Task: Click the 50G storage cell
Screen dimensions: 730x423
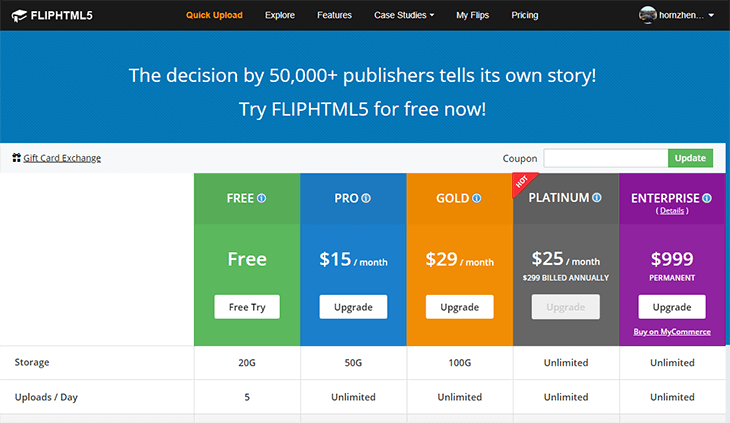Action: (x=353, y=363)
